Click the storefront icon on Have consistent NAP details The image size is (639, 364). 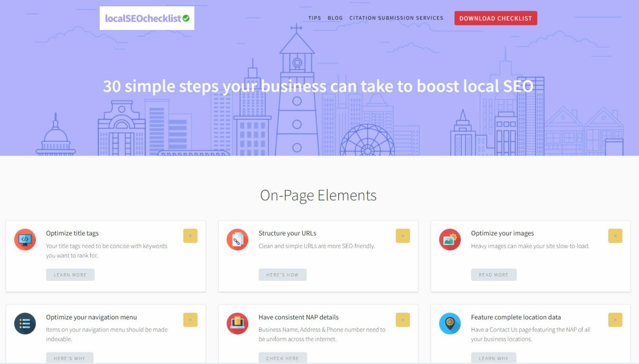click(237, 324)
